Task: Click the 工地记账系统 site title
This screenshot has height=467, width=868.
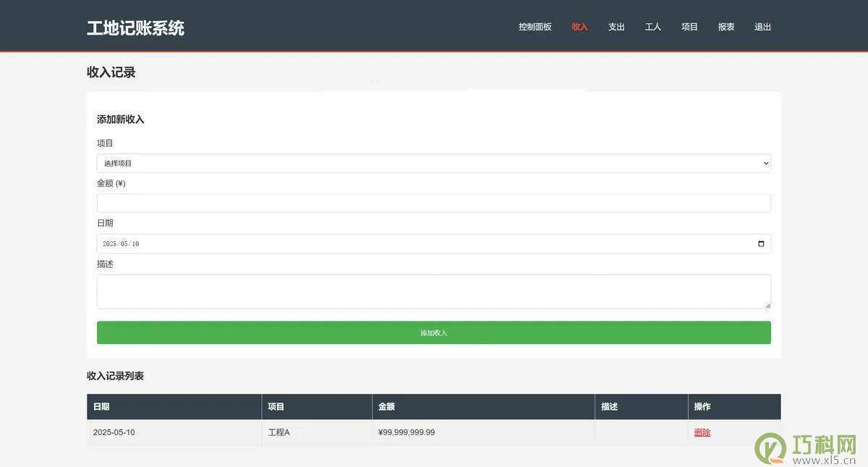Action: pyautogui.click(x=135, y=28)
